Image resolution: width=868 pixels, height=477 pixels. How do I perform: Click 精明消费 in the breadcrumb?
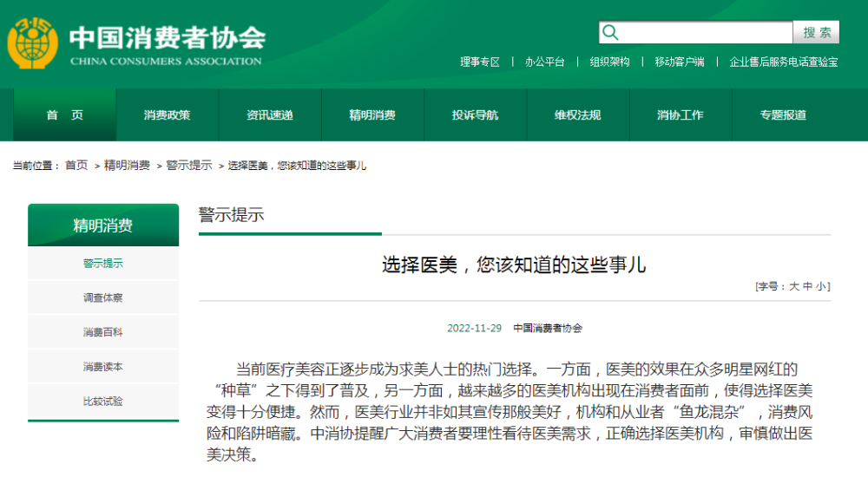(127, 166)
